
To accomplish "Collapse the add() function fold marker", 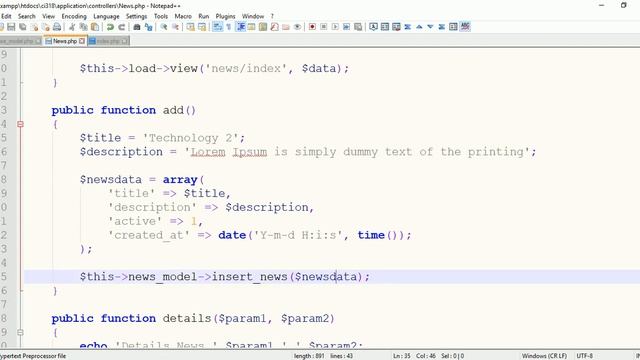I will [x=20, y=124].
